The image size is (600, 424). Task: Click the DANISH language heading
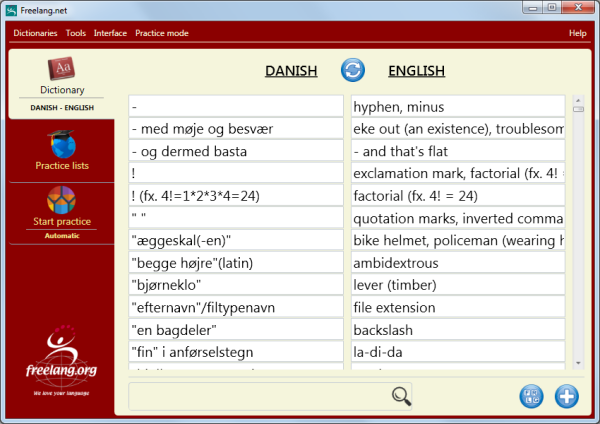click(291, 71)
